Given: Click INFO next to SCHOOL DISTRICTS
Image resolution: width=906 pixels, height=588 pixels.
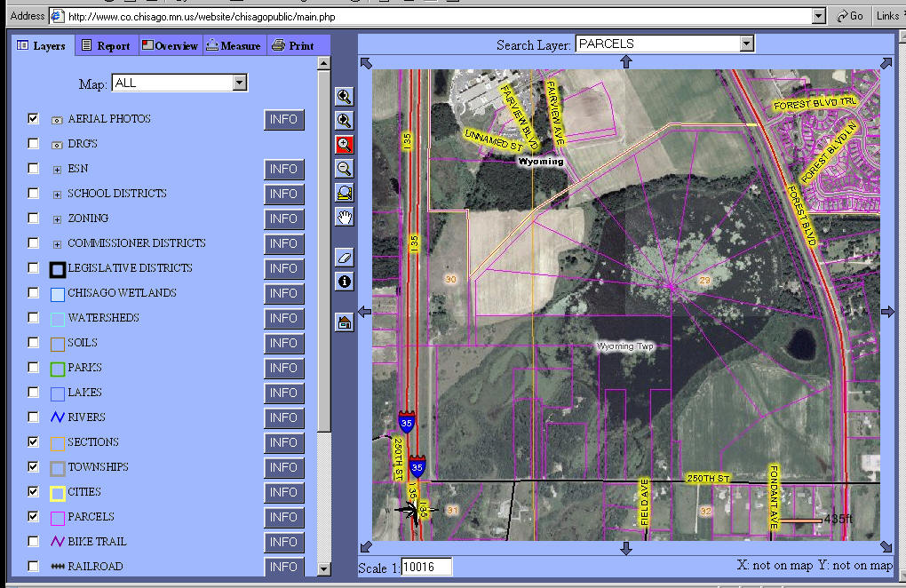Looking at the screenshot, I should pos(283,193).
